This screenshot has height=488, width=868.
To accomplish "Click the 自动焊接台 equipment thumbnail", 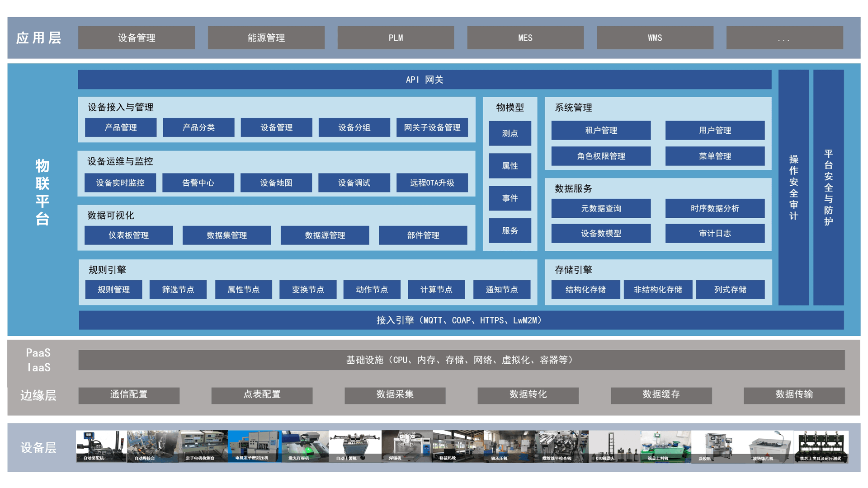I will [153, 446].
